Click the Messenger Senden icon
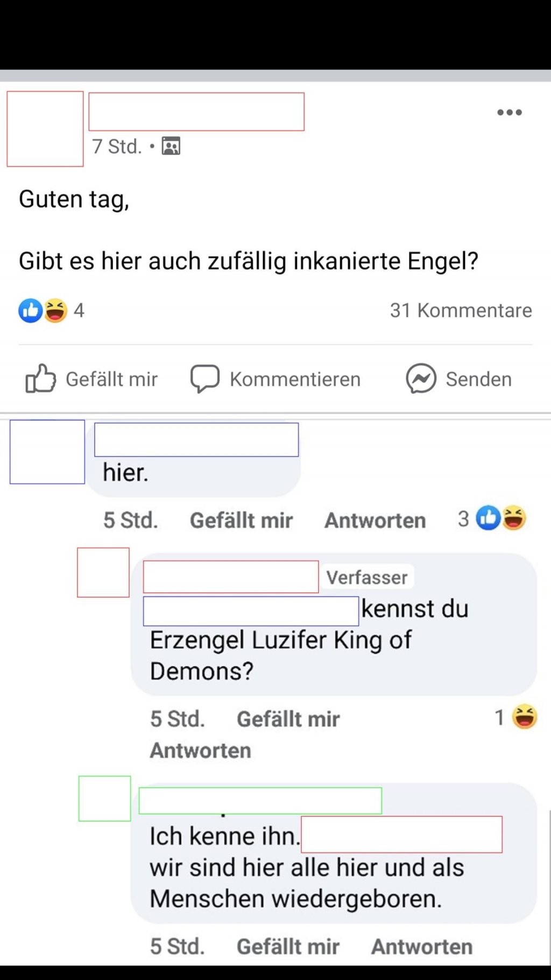Image resolution: width=551 pixels, height=980 pixels. coord(421,379)
